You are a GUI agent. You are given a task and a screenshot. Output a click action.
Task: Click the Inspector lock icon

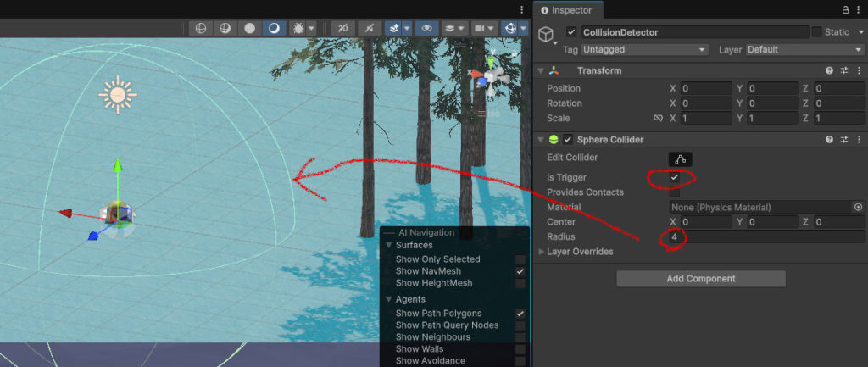coord(845,9)
